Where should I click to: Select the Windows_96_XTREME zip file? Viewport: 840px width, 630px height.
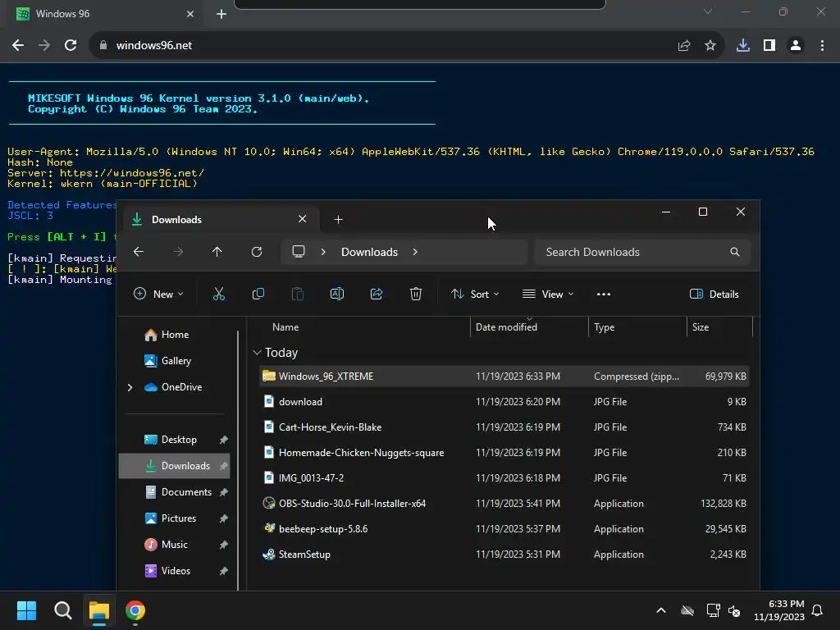(504, 376)
